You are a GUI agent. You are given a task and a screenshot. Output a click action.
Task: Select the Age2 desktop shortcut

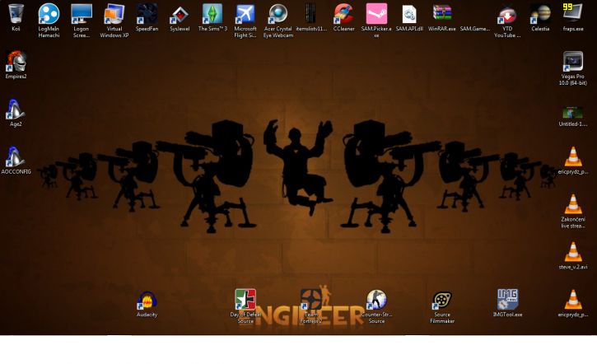16,109
